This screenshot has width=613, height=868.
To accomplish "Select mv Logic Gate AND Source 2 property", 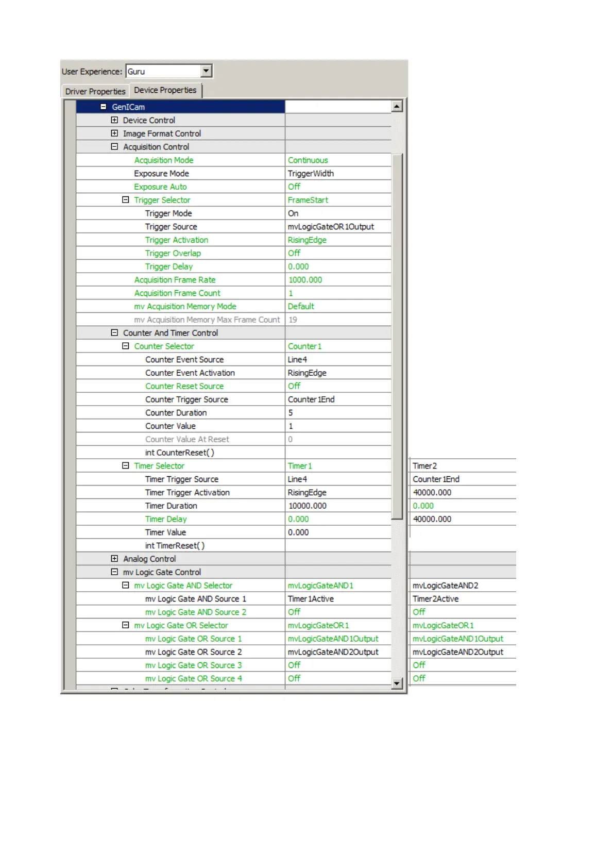I will (196, 612).
